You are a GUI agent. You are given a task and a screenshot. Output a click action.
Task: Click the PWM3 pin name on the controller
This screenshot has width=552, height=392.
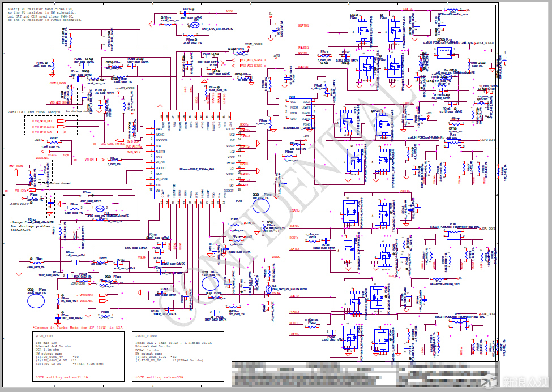(x=232, y=163)
